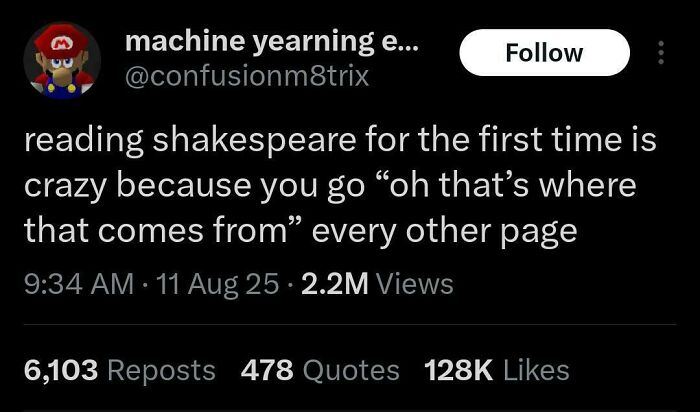Click the Mario profile avatar

click(x=62, y=60)
